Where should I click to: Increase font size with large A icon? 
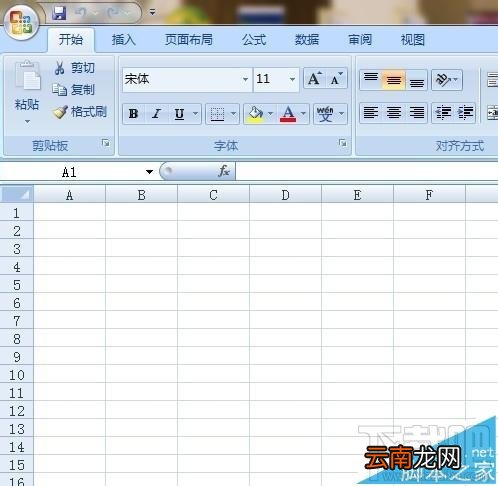(314, 79)
